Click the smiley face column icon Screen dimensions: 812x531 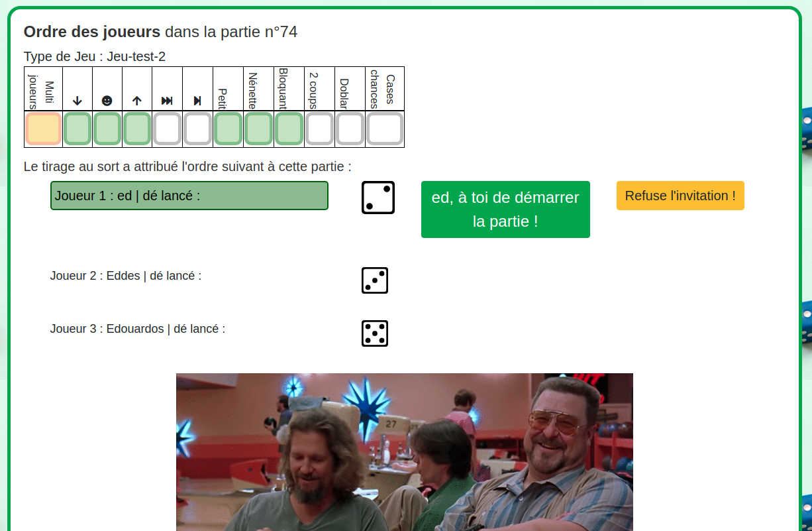(x=107, y=101)
